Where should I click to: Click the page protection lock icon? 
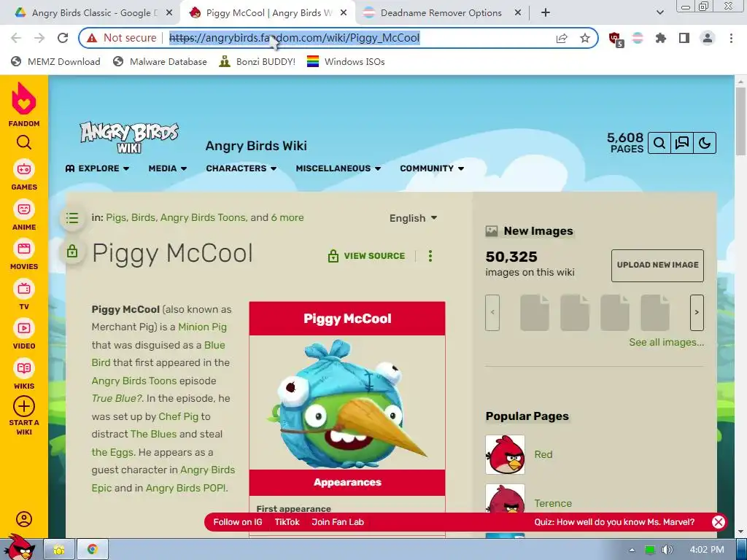tap(72, 251)
